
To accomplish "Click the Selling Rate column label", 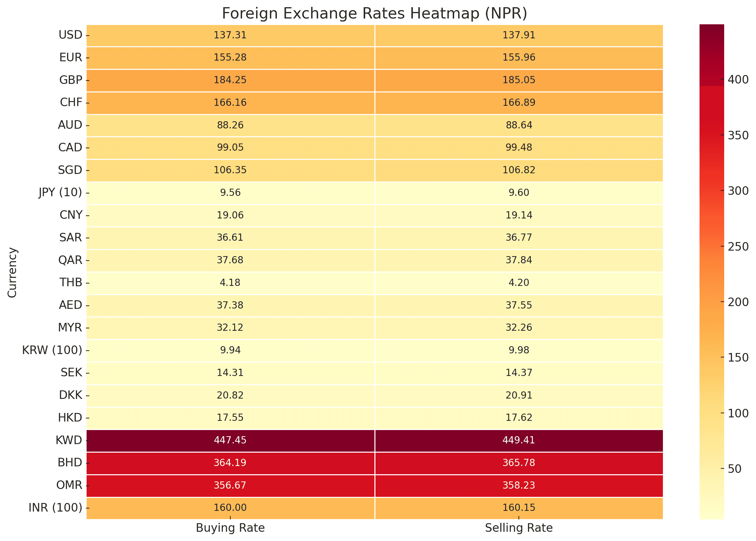I will click(518, 528).
